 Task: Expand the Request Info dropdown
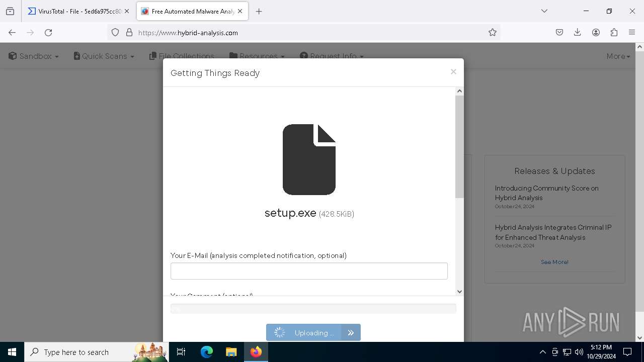pos(332,56)
